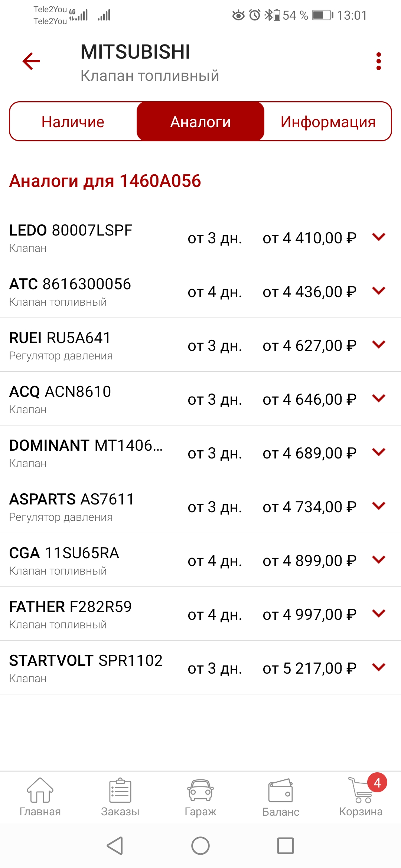Switch to the Информация tab
This screenshot has width=401, height=868.
click(328, 122)
